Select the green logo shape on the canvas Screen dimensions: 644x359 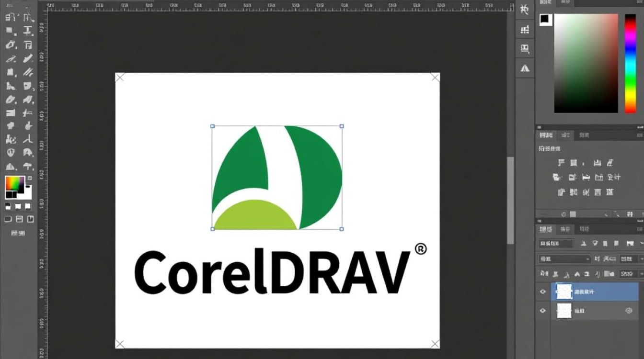[x=277, y=178]
